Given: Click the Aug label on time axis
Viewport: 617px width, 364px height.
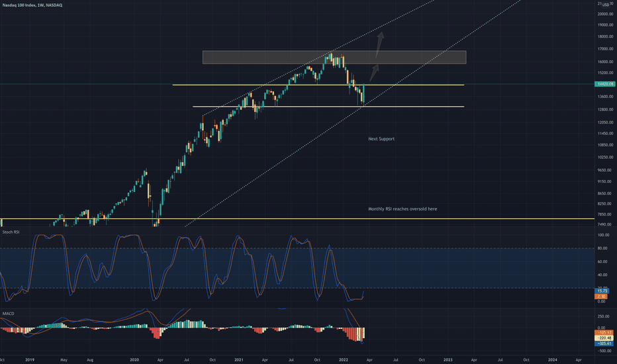Looking at the screenshot, I should tap(90, 359).
